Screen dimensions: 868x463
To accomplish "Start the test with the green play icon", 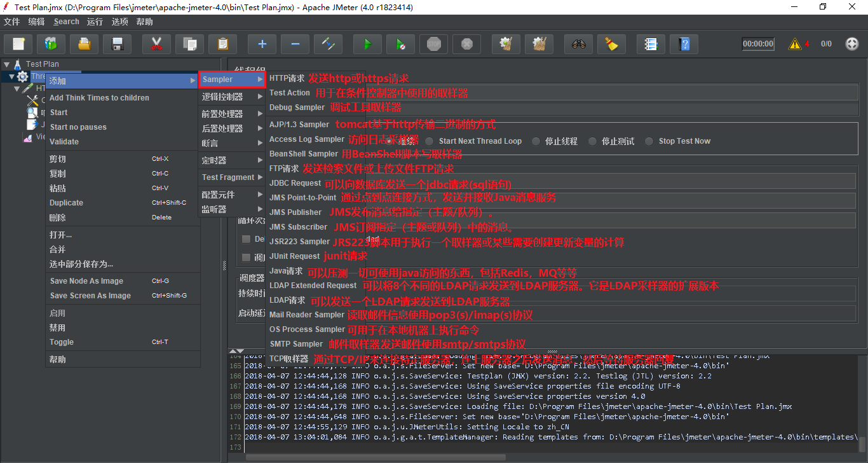I will pos(367,44).
